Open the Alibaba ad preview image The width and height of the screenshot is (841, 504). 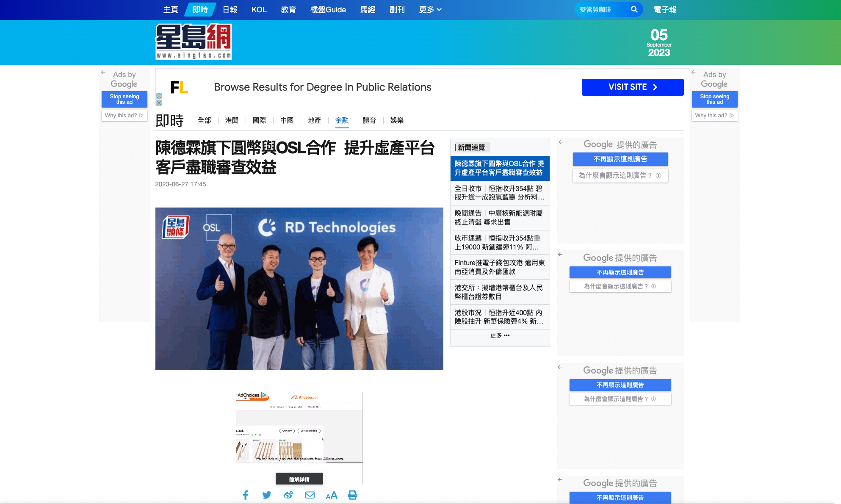point(299,428)
